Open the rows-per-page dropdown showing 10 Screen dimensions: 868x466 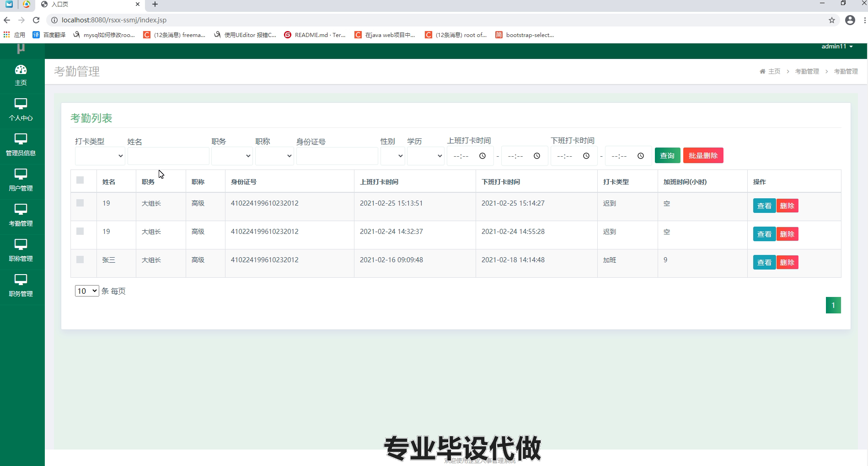(x=87, y=291)
